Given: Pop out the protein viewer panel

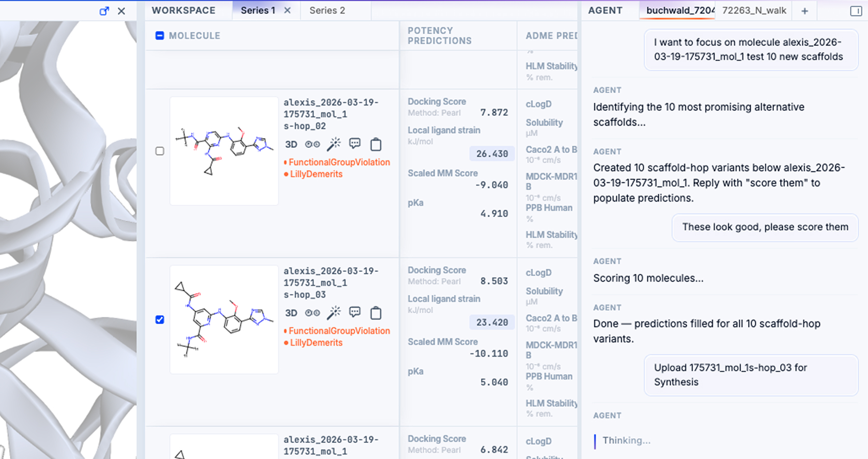Looking at the screenshot, I should pyautogui.click(x=104, y=11).
